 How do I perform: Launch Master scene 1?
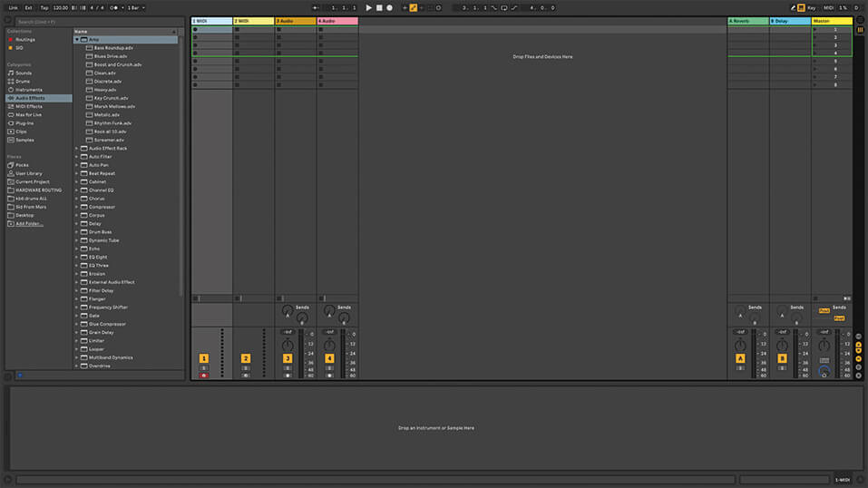815,29
